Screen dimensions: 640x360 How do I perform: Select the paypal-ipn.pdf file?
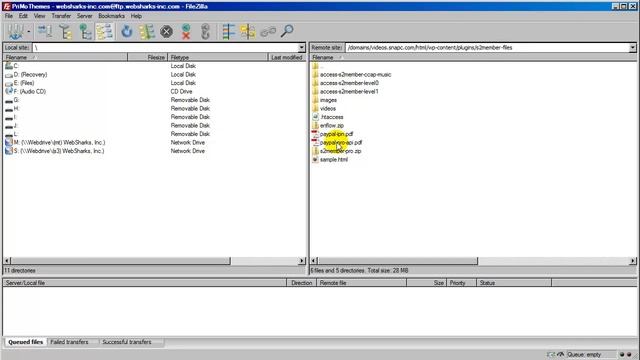(333, 134)
